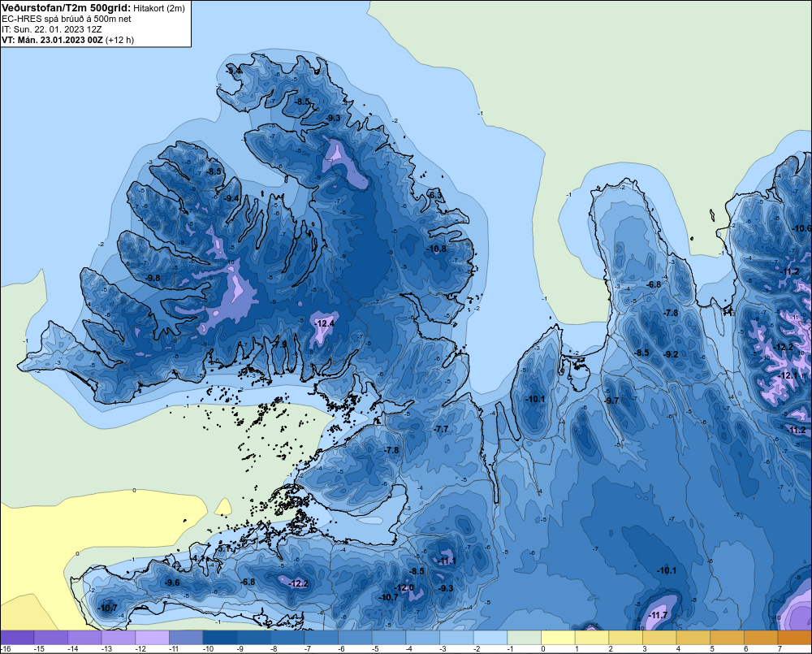Click the legend swatch between -13 and -12
Screen dimensions: 812x654
119,638
